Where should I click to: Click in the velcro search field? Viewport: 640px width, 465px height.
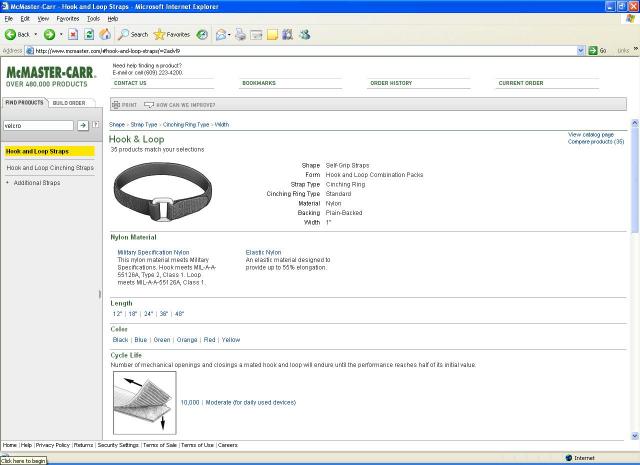[38, 126]
